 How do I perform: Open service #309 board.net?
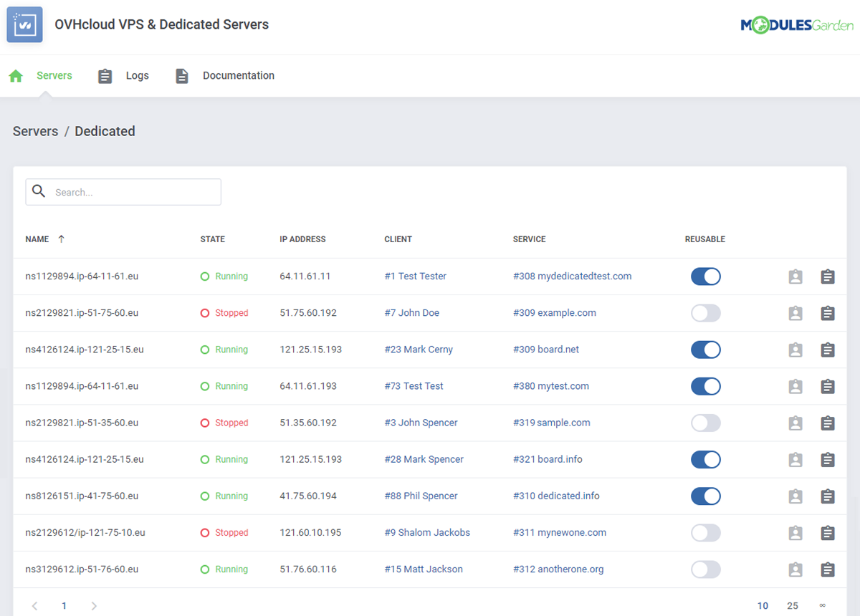pyautogui.click(x=546, y=350)
